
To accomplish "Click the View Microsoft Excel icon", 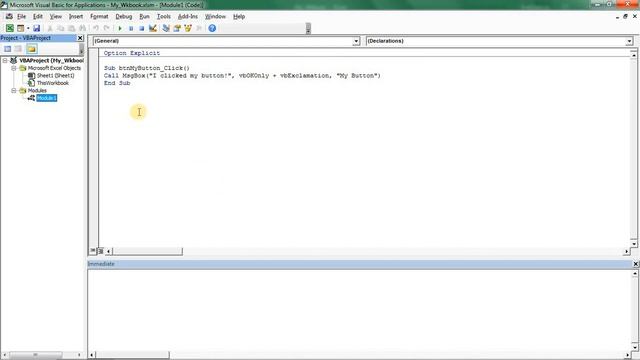I will click(x=9, y=28).
